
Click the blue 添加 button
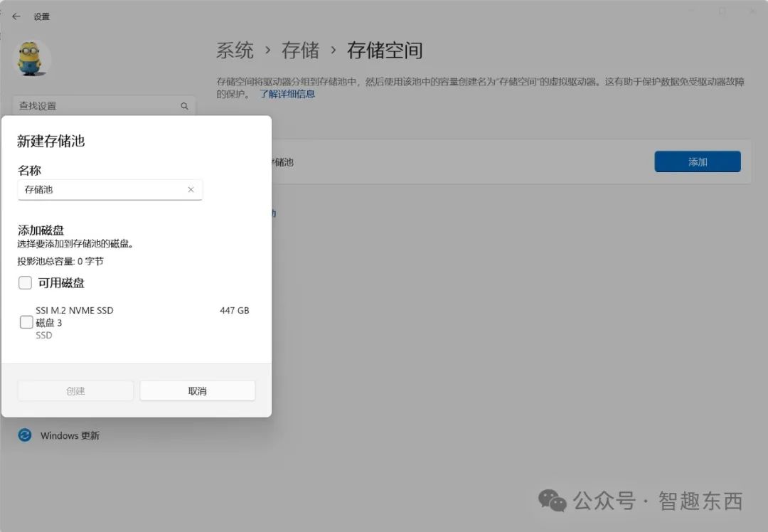[x=697, y=161]
